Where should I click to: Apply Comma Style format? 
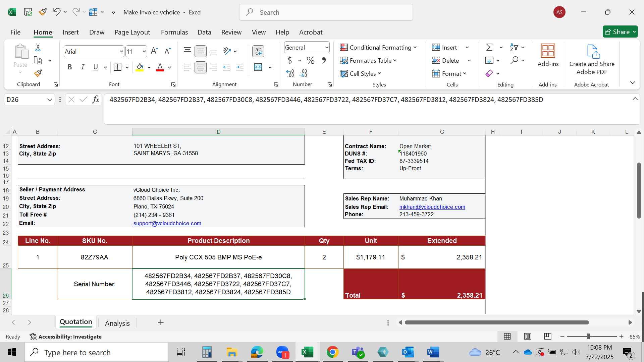324,60
